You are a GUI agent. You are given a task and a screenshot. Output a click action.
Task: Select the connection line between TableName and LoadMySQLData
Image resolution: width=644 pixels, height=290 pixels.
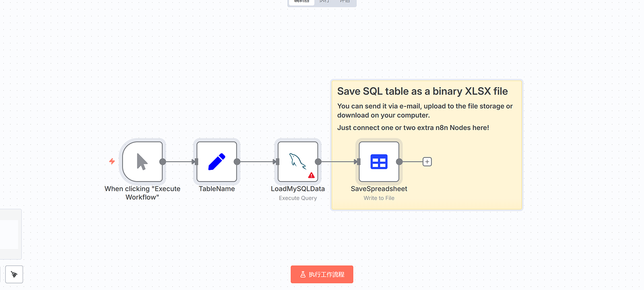click(x=256, y=162)
